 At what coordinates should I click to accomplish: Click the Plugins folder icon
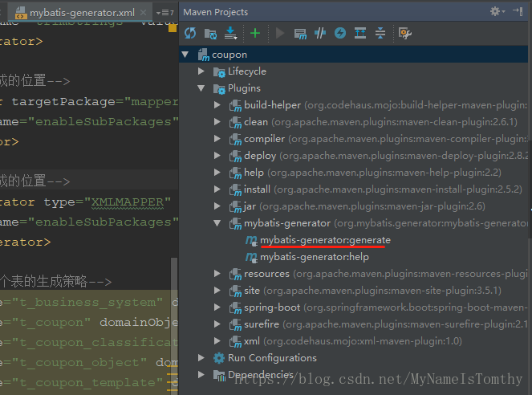pos(219,89)
